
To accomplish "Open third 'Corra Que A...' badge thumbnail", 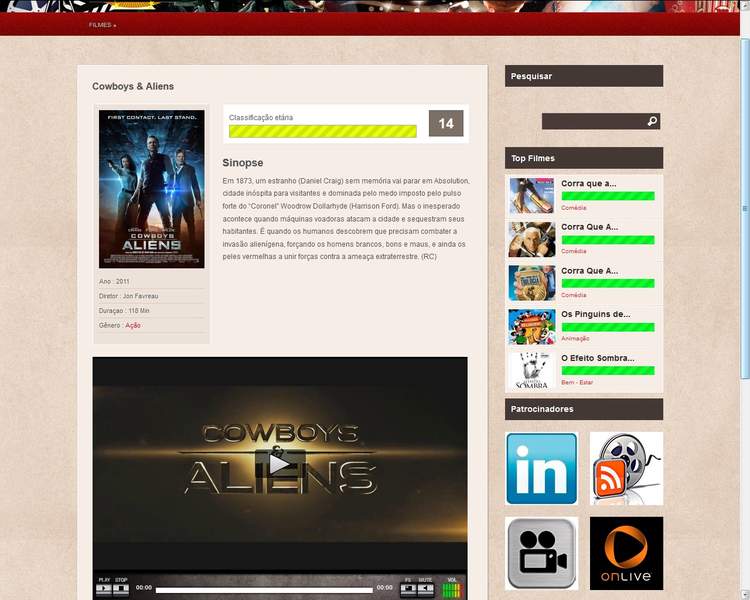I will [x=532, y=283].
